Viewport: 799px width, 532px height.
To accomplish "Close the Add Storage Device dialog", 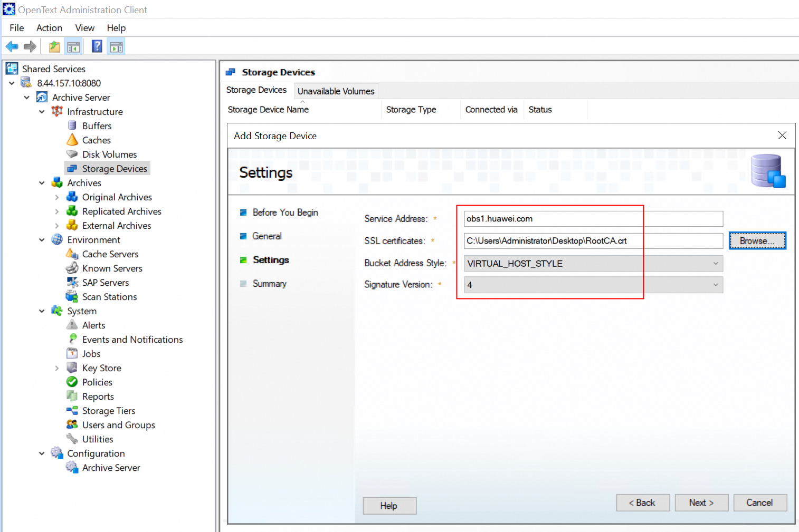I will [x=782, y=136].
